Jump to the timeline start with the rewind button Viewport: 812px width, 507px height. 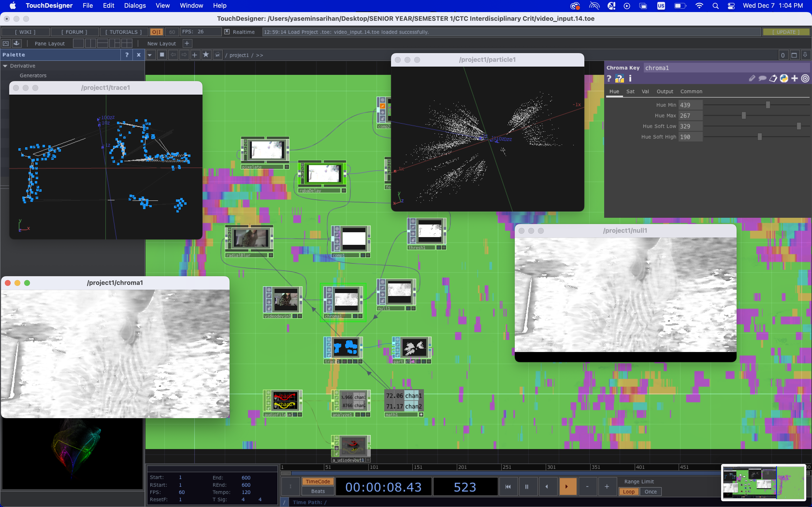tap(508, 486)
